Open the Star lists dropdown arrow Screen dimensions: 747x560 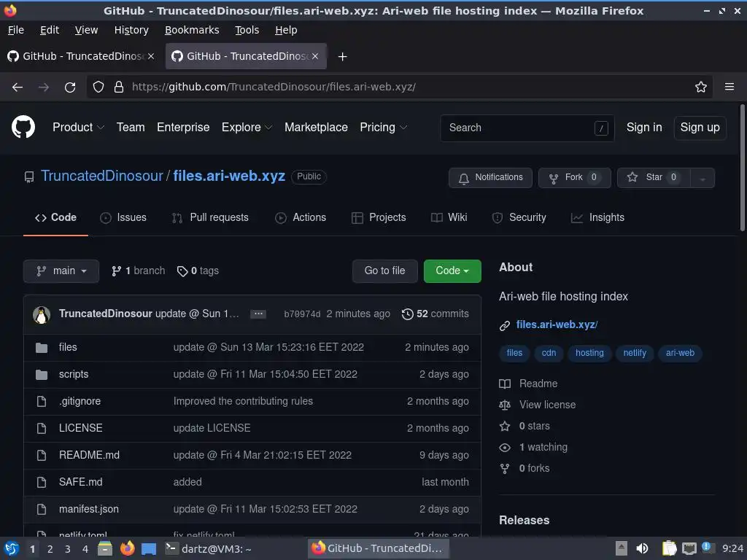coord(703,178)
